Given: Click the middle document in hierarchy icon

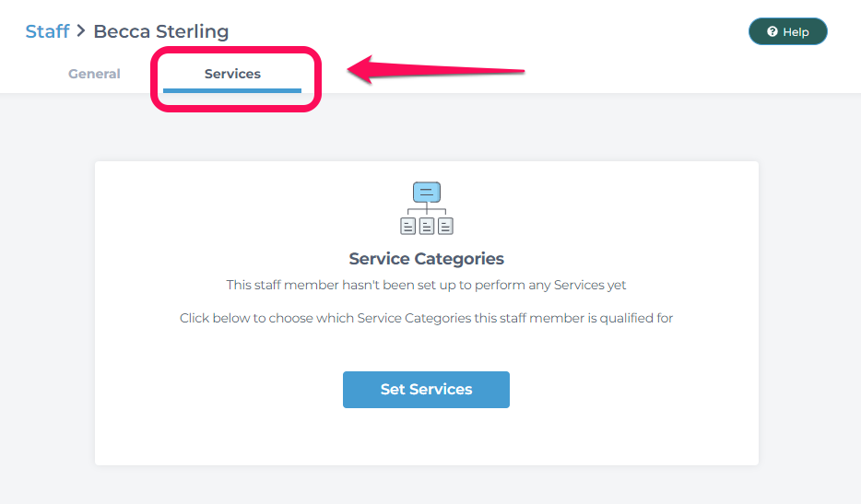Looking at the screenshot, I should [427, 226].
